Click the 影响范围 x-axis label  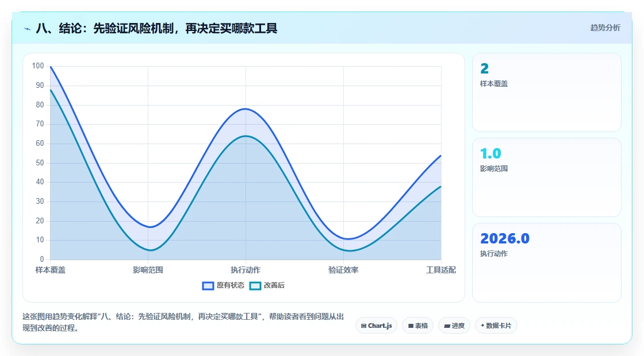pyautogui.click(x=148, y=270)
